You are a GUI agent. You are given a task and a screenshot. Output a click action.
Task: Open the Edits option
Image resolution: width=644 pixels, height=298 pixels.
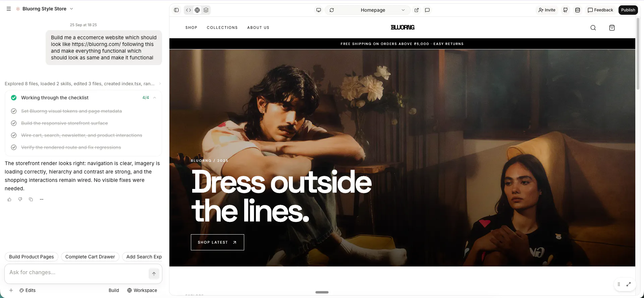[28, 290]
